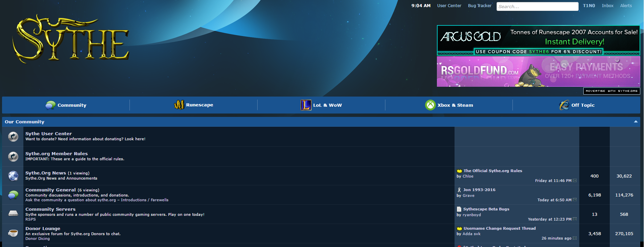Click Community General post count 114,276
This screenshot has height=247, width=644.
click(624, 195)
